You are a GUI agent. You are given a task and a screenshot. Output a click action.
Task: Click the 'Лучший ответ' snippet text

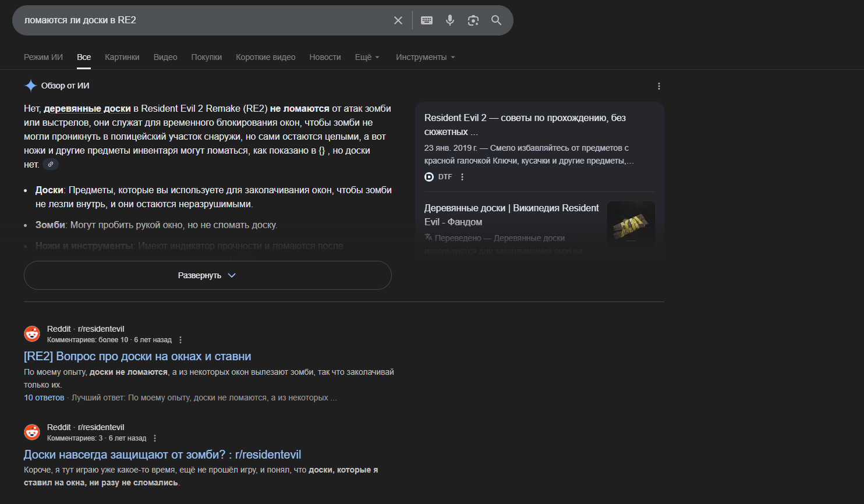tap(204, 397)
